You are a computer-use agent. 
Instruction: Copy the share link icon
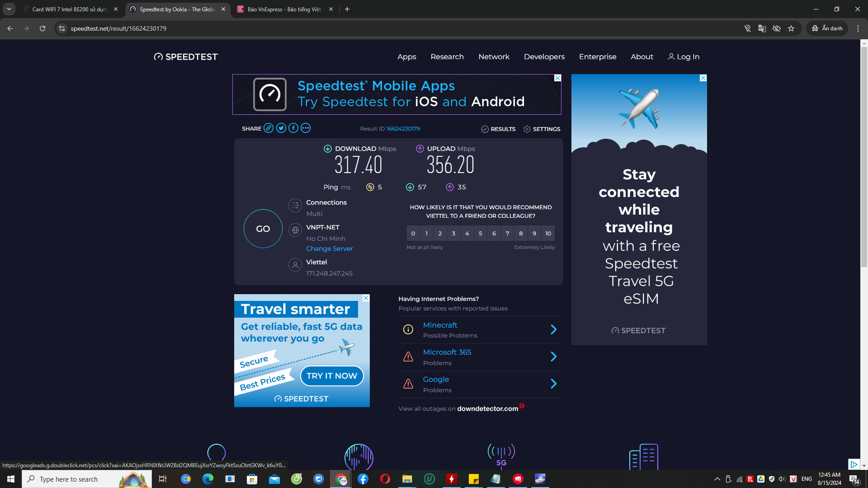(269, 128)
